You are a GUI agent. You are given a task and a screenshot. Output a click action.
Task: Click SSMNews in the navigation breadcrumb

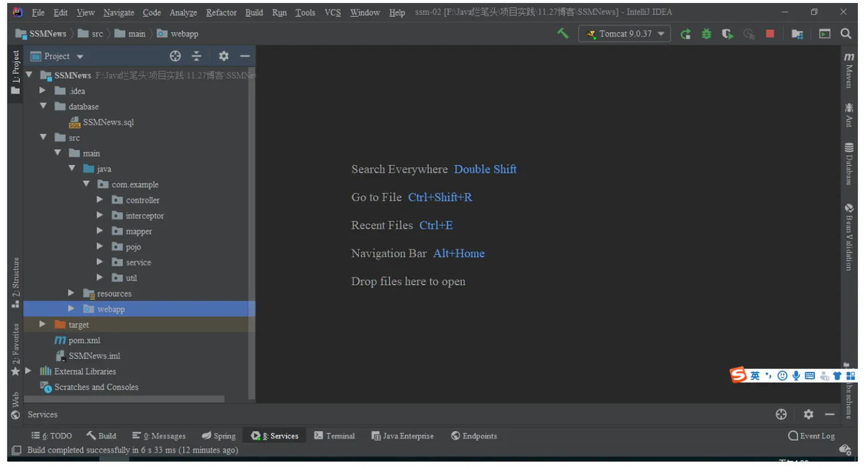[40, 34]
